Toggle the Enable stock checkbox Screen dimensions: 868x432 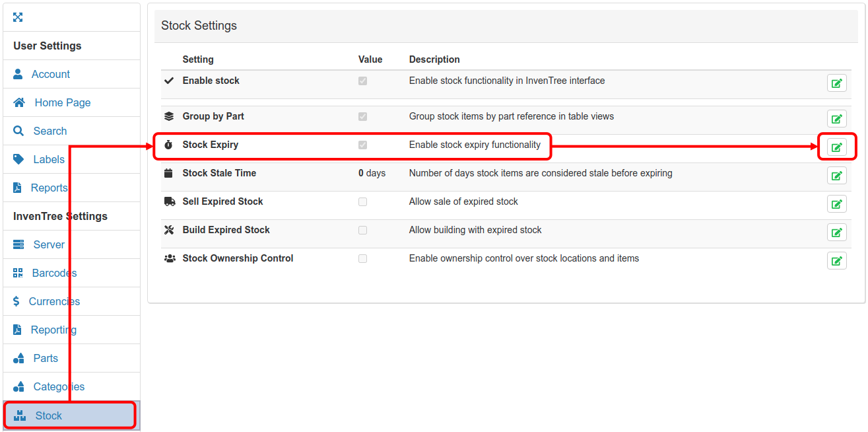(362, 81)
